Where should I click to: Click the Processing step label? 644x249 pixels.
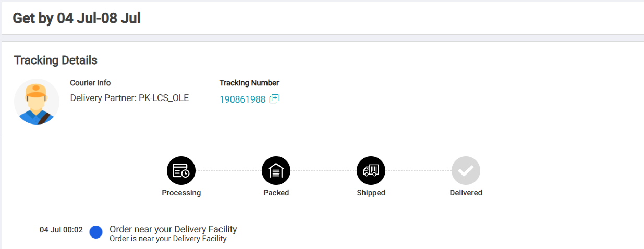[x=181, y=193]
